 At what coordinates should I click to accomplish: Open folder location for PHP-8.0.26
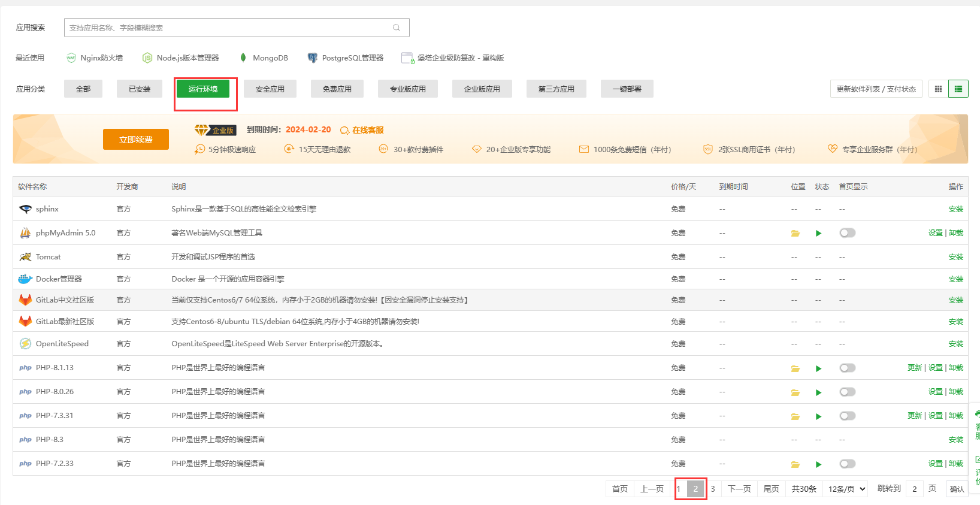point(796,392)
